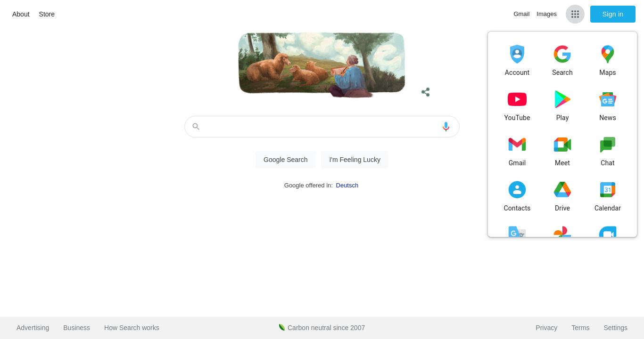Open Google Account from apps panel

(517, 60)
